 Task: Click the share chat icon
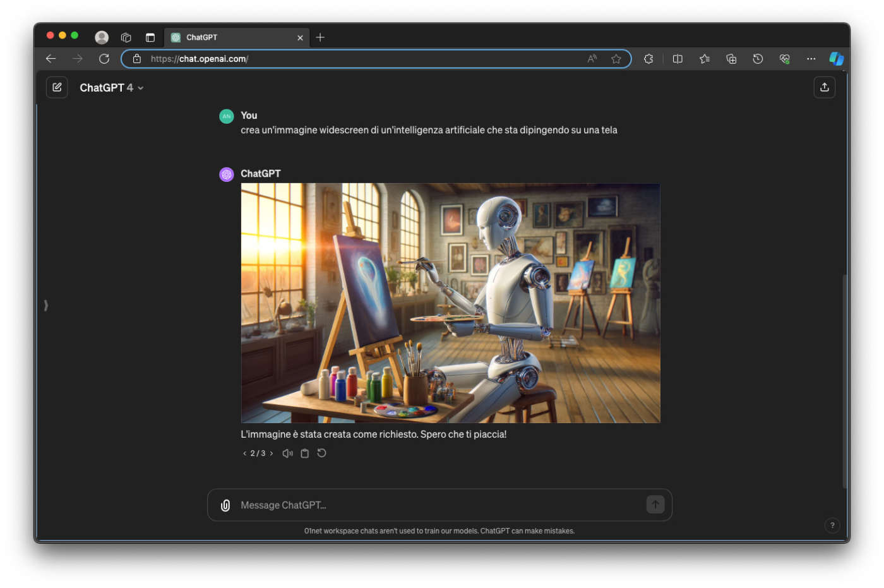click(824, 88)
